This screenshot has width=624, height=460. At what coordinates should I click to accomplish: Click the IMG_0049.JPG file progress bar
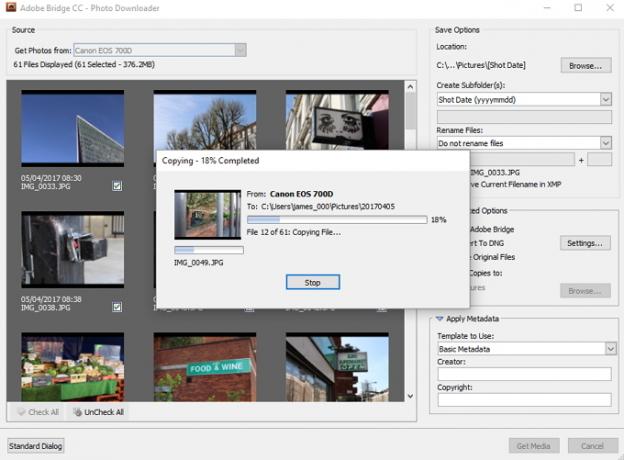(x=209, y=250)
